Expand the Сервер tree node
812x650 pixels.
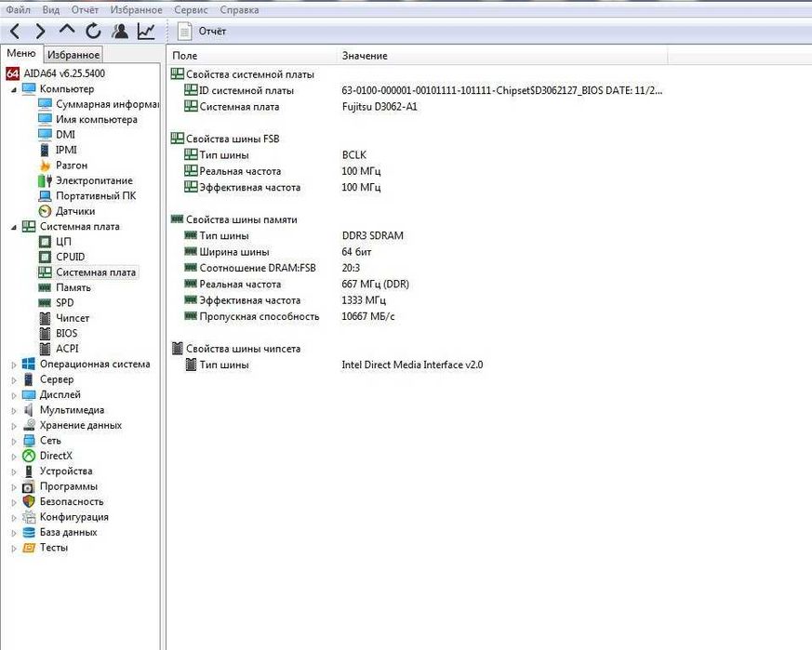pyautogui.click(x=14, y=380)
